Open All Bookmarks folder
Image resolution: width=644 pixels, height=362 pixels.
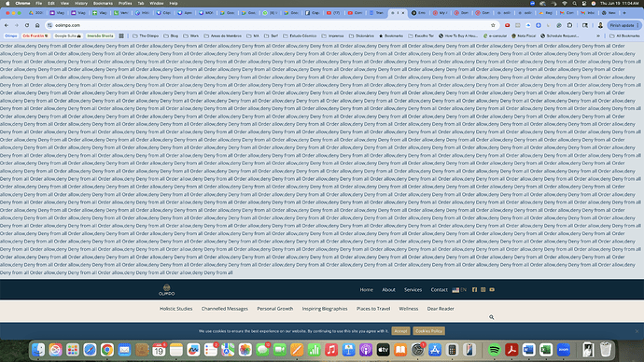tap(624, 36)
